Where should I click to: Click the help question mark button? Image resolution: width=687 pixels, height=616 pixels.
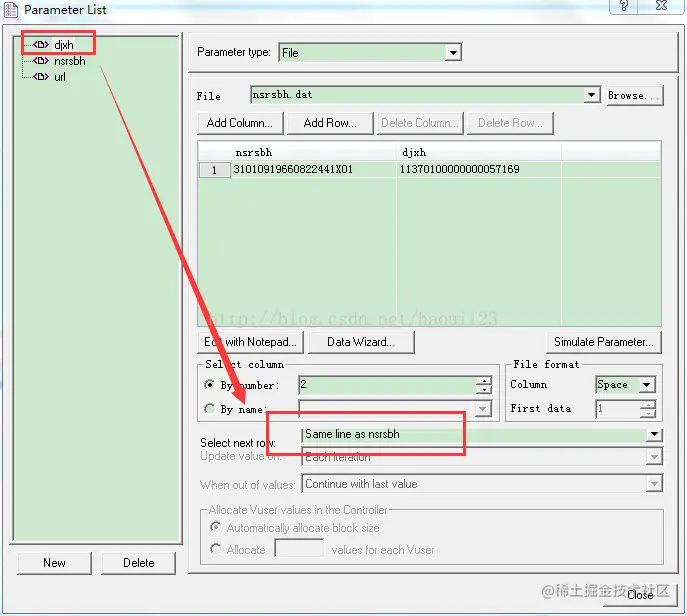pyautogui.click(x=623, y=6)
